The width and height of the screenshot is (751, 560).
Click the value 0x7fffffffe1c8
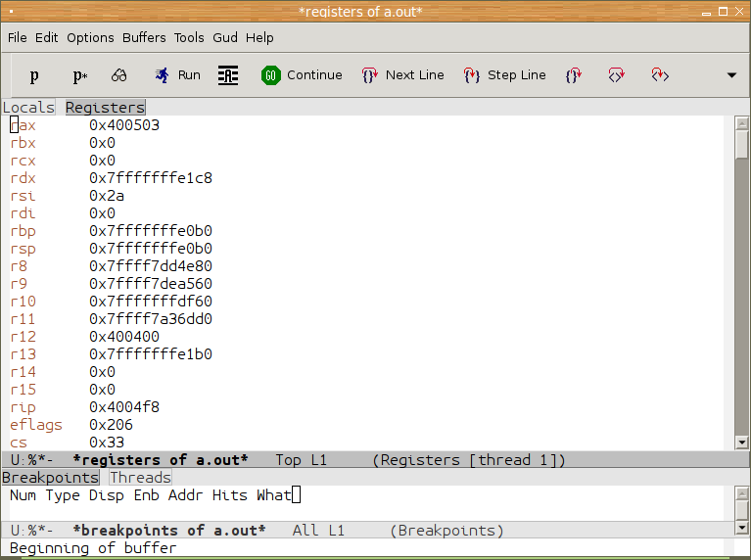coord(151,178)
